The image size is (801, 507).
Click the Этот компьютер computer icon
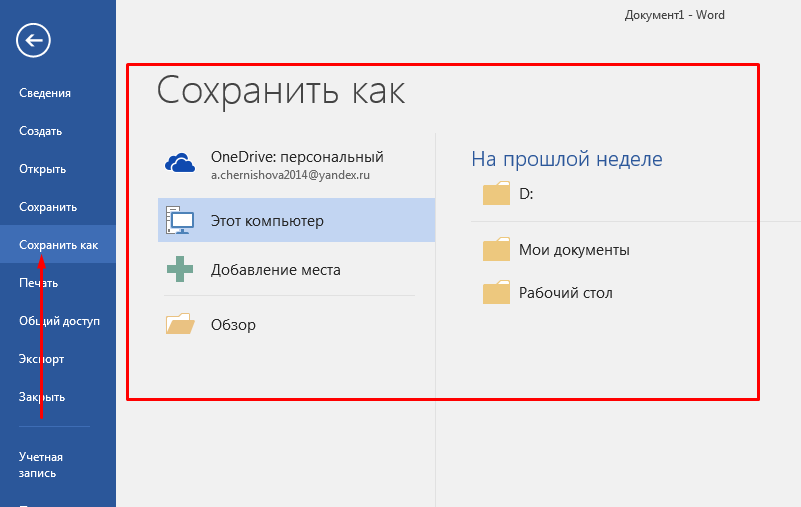[x=180, y=220]
